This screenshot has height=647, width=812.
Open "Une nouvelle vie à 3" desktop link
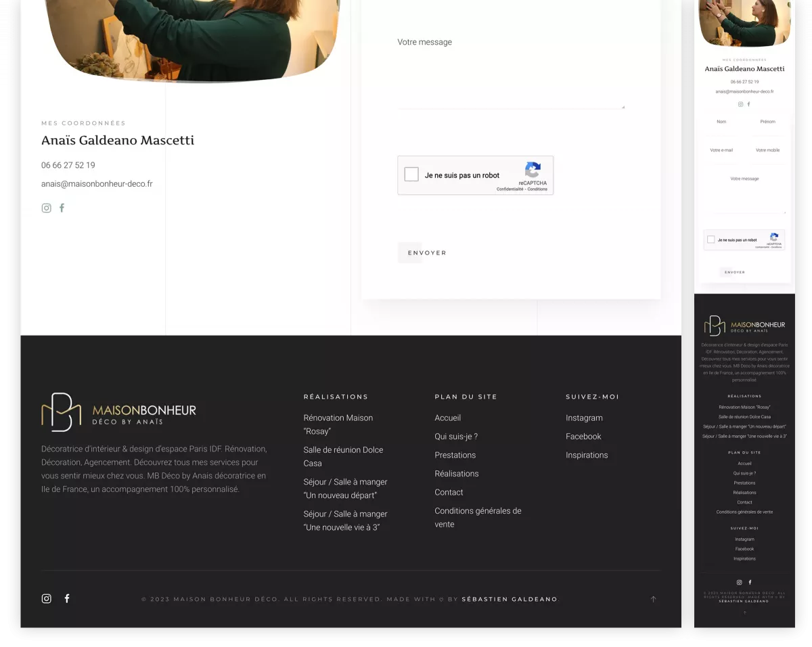click(345, 520)
